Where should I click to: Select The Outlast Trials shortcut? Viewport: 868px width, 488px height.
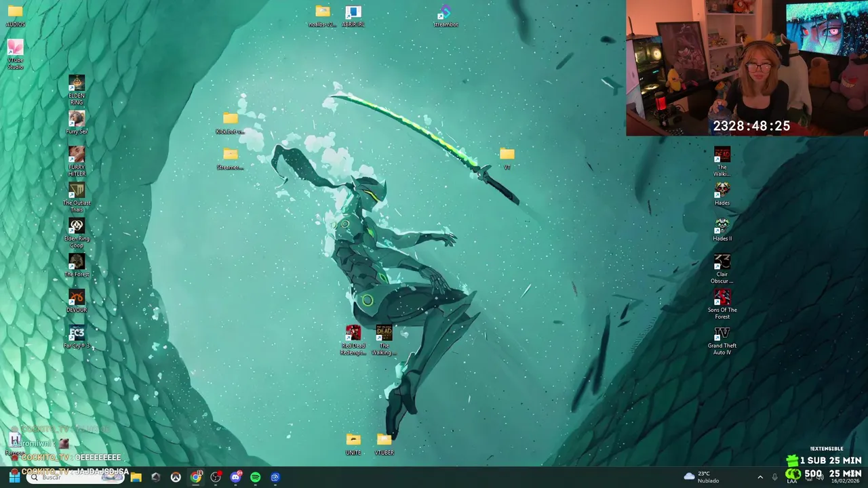77,197
